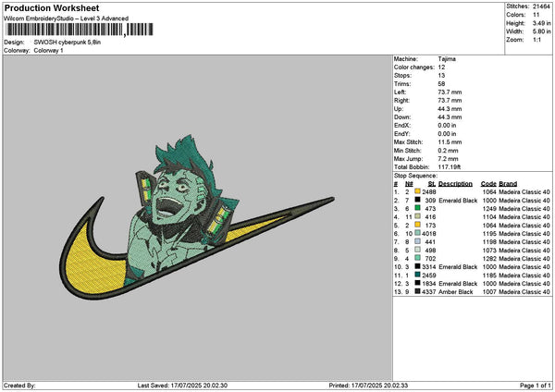Select stitch count '3314' in row 10
This screenshot has height=392, width=555.
(429, 267)
